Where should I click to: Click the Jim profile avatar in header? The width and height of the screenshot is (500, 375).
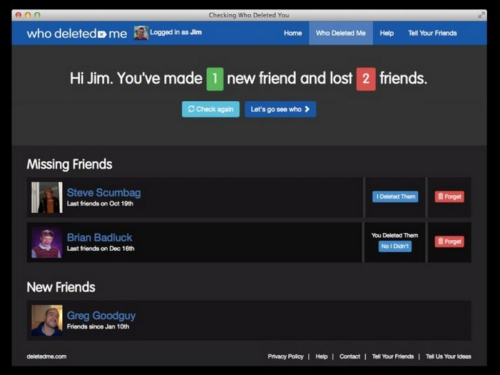[141, 33]
